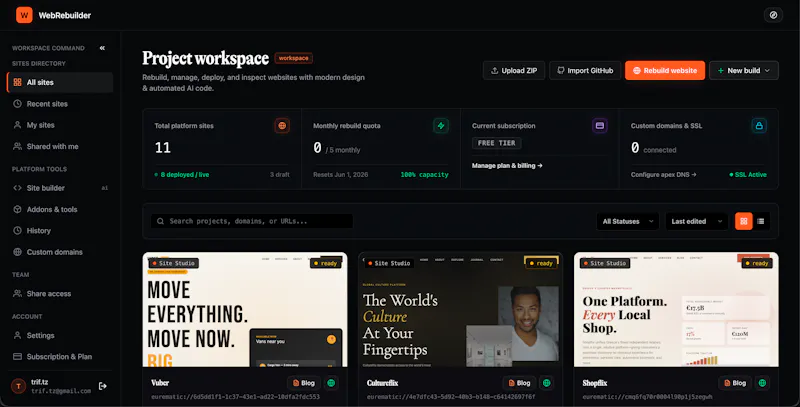Click the green globe icon on Shopflix card
800x407 pixels.
tap(762, 383)
